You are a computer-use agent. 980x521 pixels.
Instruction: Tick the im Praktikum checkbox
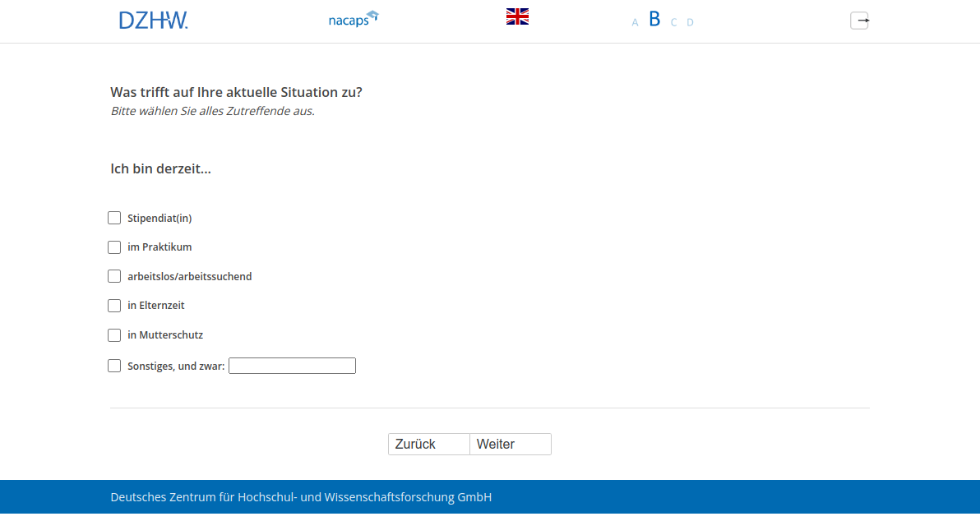114,247
